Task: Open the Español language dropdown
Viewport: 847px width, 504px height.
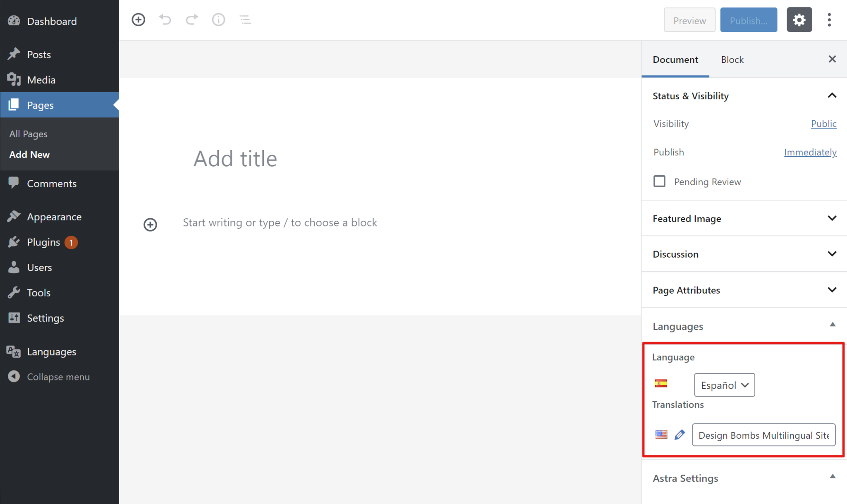Action: tap(724, 385)
